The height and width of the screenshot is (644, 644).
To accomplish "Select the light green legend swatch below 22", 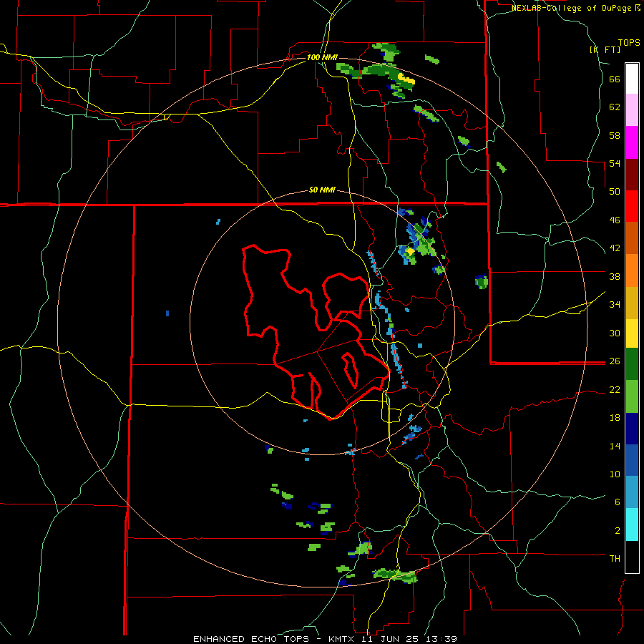I will click(632, 396).
